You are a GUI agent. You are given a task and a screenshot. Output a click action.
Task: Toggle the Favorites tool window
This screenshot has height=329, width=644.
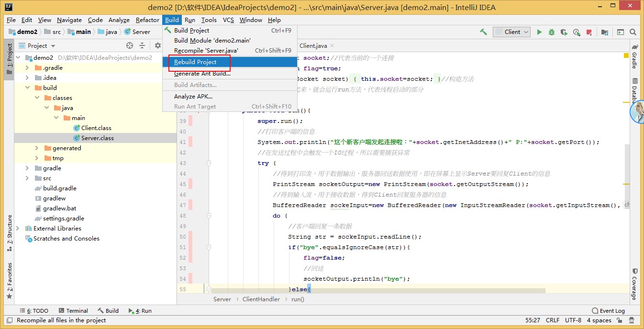click(9, 281)
